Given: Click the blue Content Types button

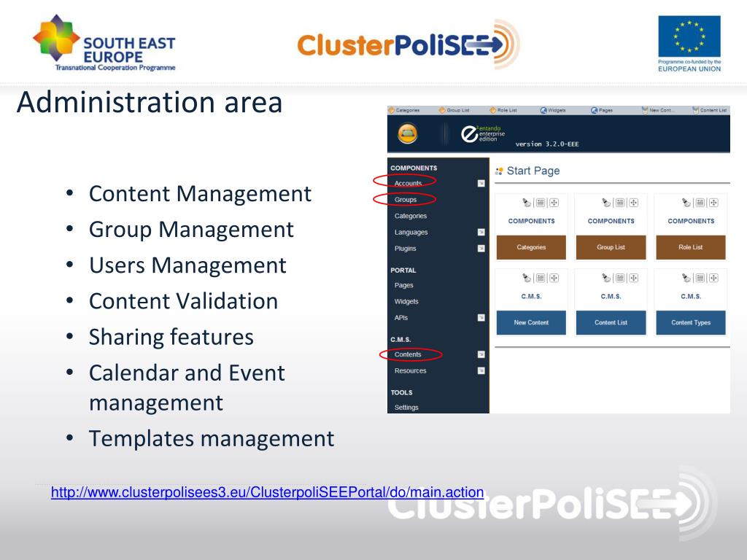Looking at the screenshot, I should (691, 322).
